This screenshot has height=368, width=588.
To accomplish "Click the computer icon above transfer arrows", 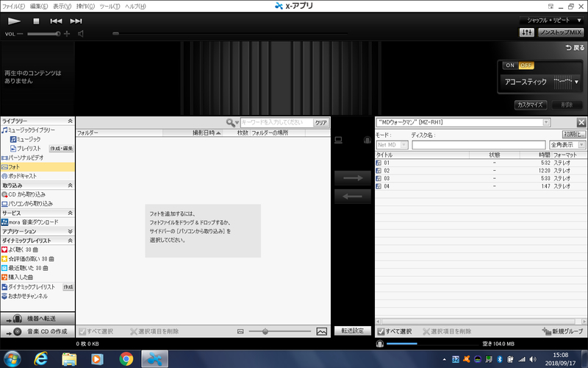I will (338, 140).
